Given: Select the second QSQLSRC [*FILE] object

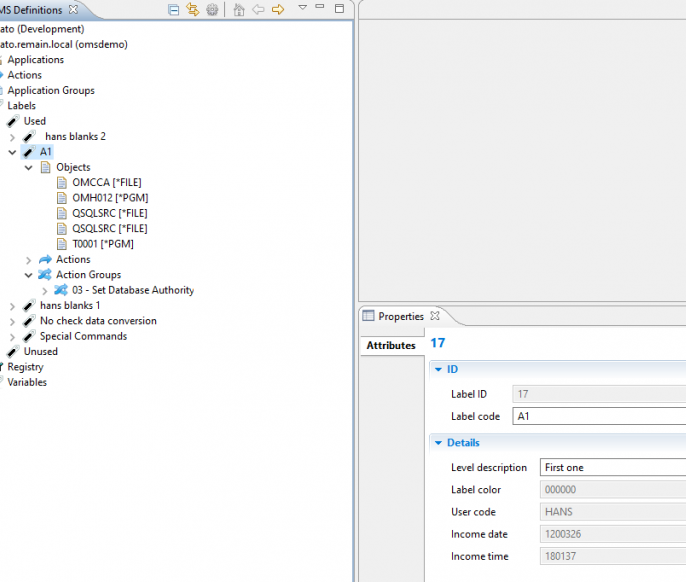Looking at the screenshot, I should tap(110, 228).
